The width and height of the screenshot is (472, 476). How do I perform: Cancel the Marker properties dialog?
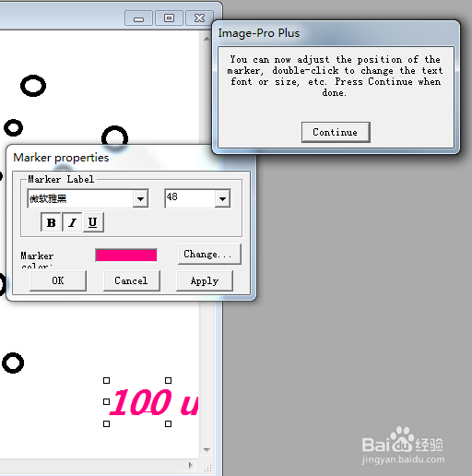(x=132, y=280)
